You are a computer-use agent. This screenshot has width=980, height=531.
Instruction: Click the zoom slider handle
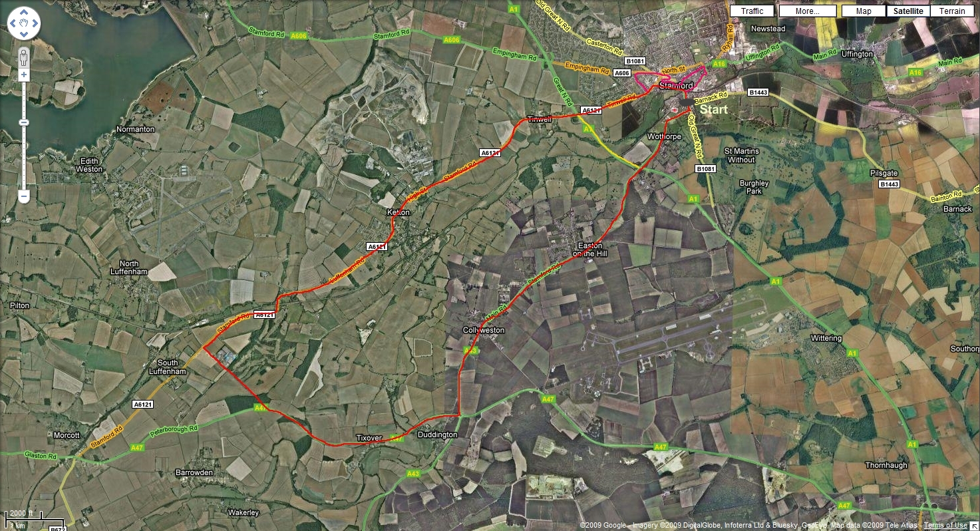tap(24, 122)
